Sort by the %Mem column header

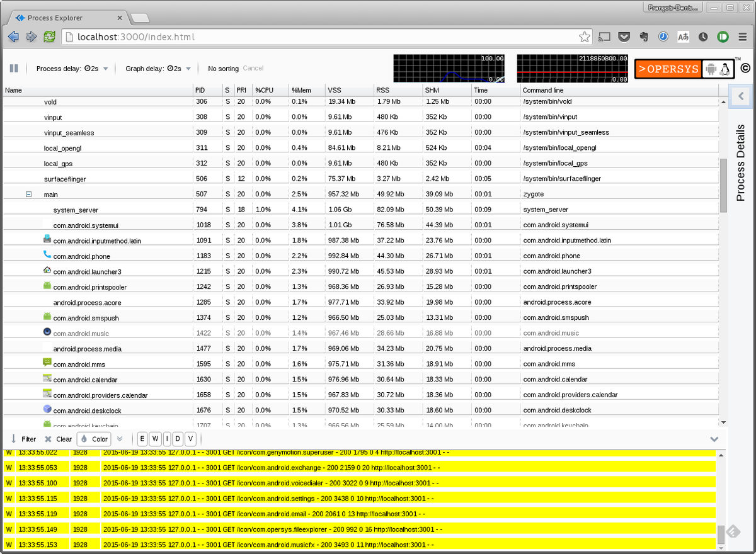click(x=307, y=91)
